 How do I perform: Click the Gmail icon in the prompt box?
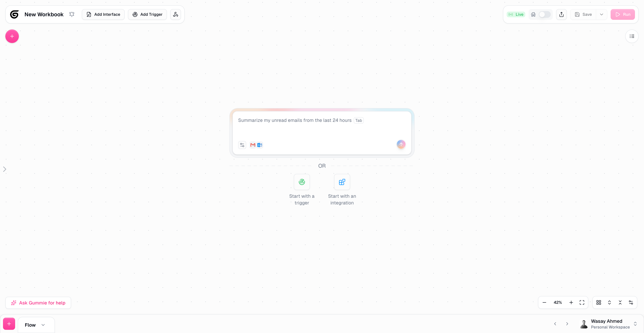(253, 145)
